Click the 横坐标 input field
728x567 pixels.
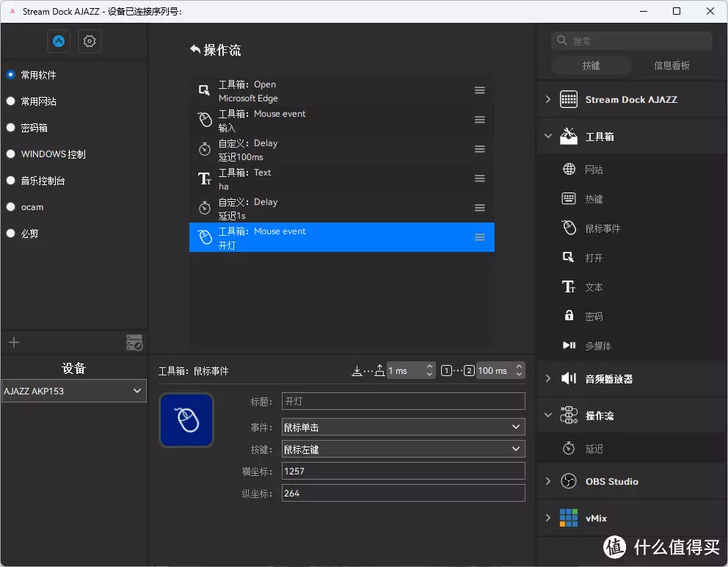tap(403, 471)
